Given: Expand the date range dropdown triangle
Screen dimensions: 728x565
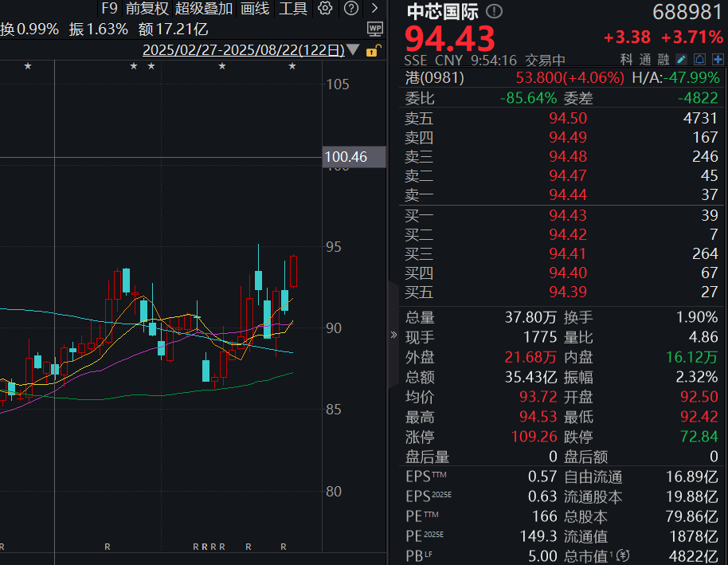Looking at the screenshot, I should coord(353,49).
